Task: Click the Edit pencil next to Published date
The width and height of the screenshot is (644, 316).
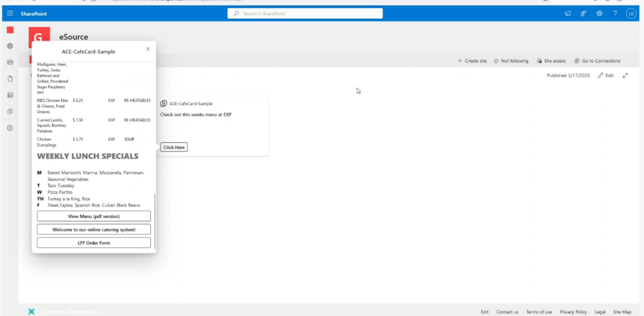Action: (x=606, y=75)
